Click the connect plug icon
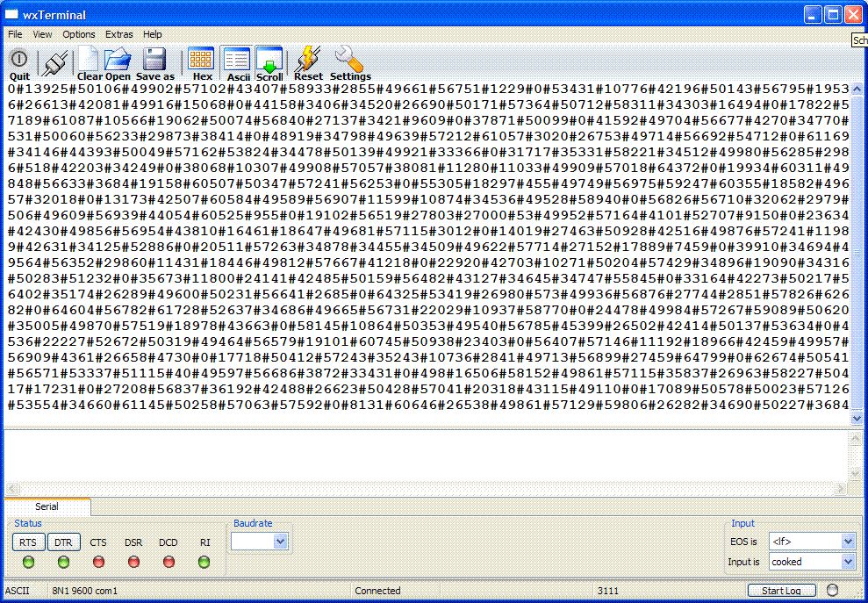This screenshot has height=603, width=868. (x=55, y=64)
